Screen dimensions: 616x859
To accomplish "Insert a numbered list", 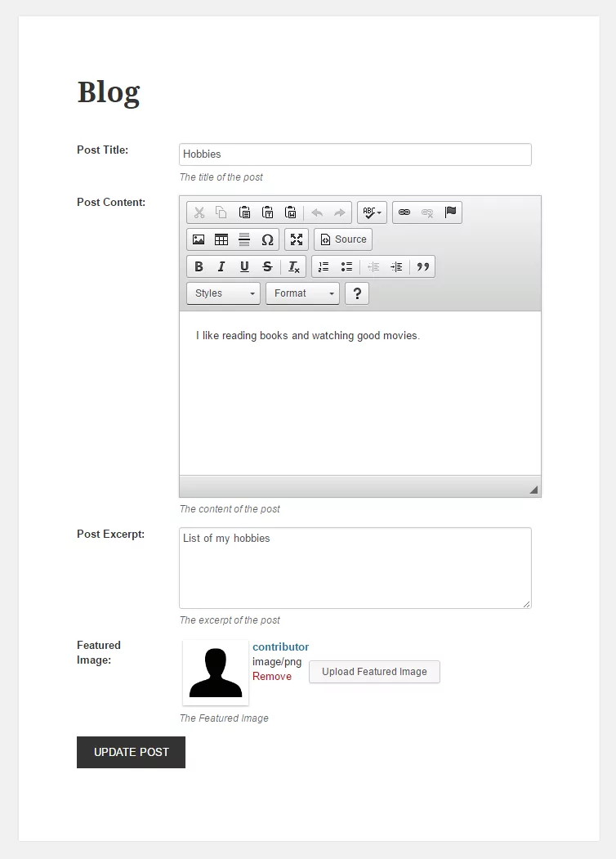I will tap(324, 266).
